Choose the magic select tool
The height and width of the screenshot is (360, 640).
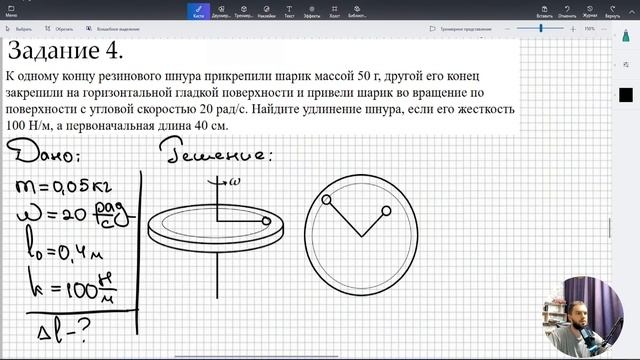coord(113,29)
